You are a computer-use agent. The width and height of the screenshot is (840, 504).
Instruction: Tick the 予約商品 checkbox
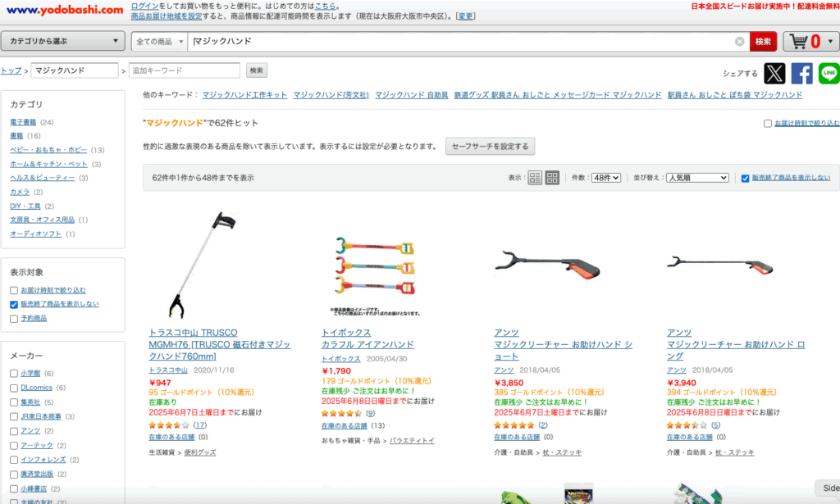tap(14, 319)
